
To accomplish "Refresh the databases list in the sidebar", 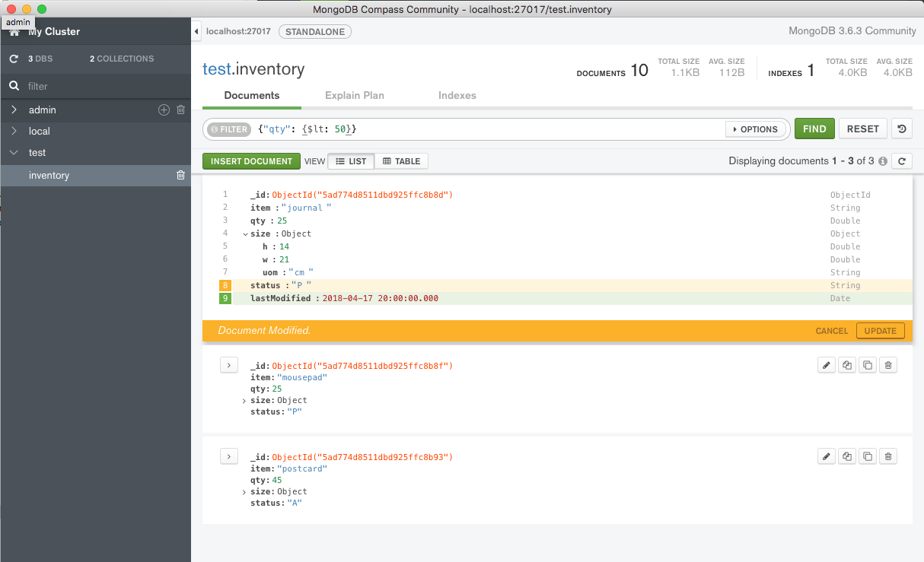I will coord(14,59).
